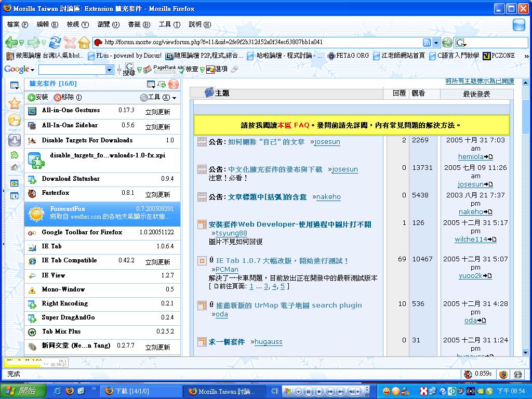Viewport: 532px width, 399px height.
Task: Click the green Go button beside address bar
Action: tap(447, 43)
